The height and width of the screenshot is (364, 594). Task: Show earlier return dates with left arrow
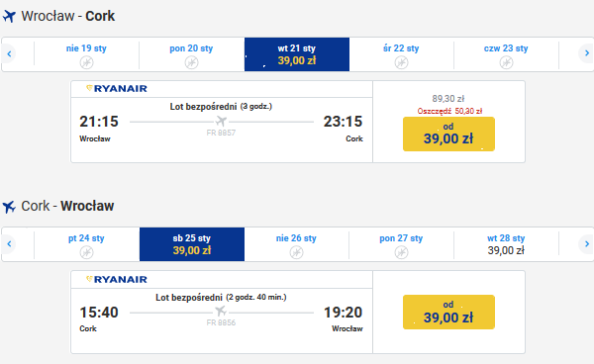(x=9, y=243)
